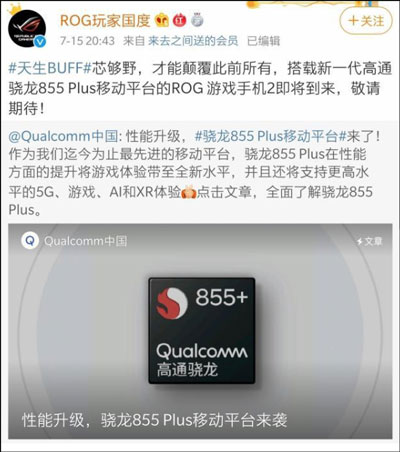This screenshot has height=452, width=400.
Task: Click the 7-15 20:43 timestamp
Action: click(x=87, y=41)
